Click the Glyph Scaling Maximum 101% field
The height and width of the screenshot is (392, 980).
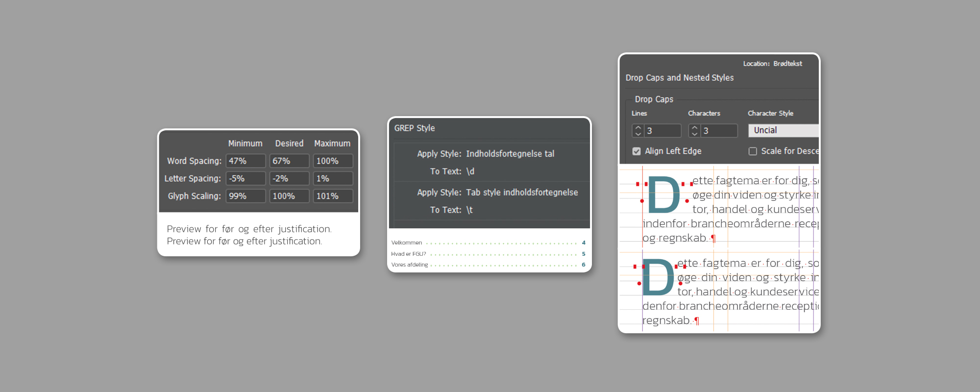point(333,196)
